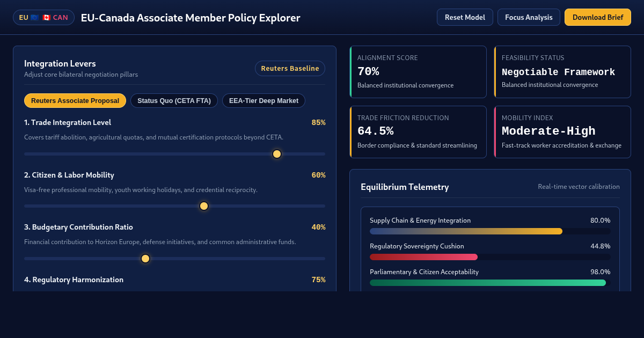Click the Equilibrium Telemetry heading
This screenshot has height=338, width=644.
[405, 187]
